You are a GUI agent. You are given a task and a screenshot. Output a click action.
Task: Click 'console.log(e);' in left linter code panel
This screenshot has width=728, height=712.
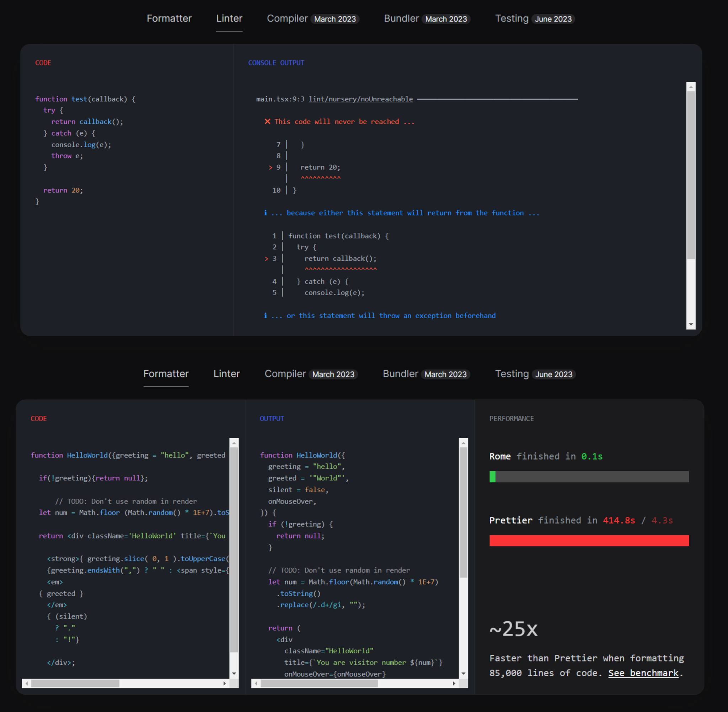pyautogui.click(x=81, y=144)
